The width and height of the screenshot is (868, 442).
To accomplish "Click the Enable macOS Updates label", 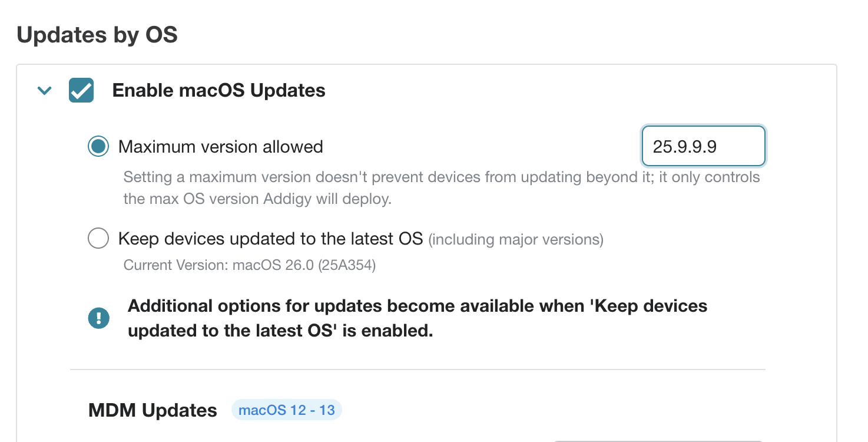I will [x=218, y=91].
